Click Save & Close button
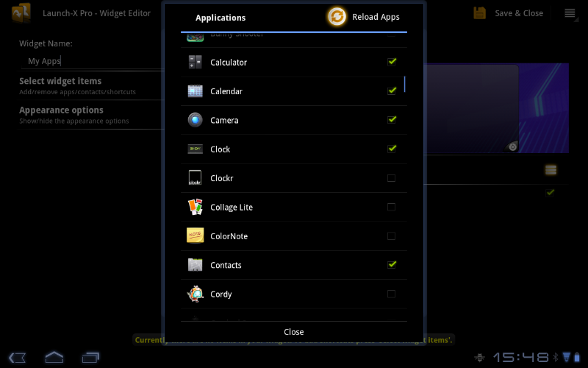 [510, 13]
